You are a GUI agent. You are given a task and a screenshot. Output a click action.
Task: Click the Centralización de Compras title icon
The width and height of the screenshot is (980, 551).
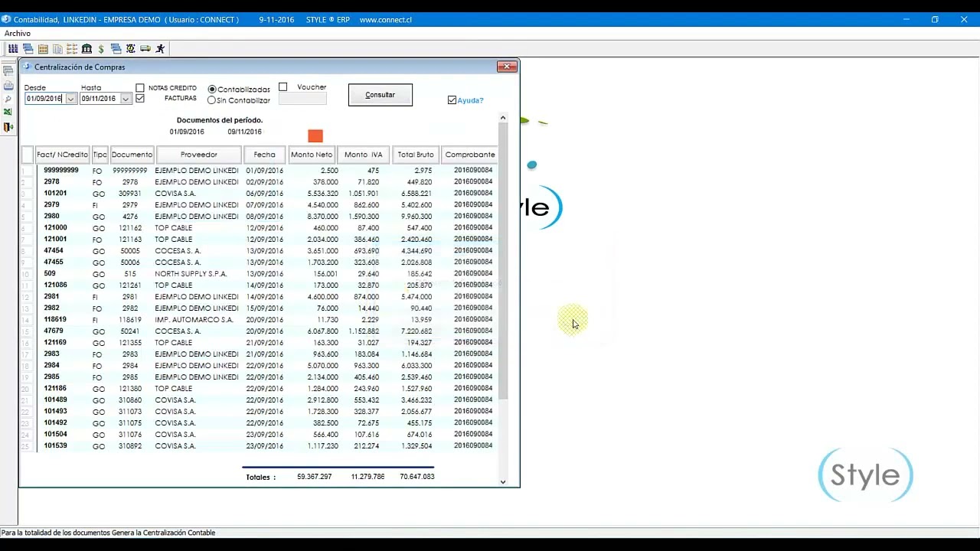[x=27, y=67]
